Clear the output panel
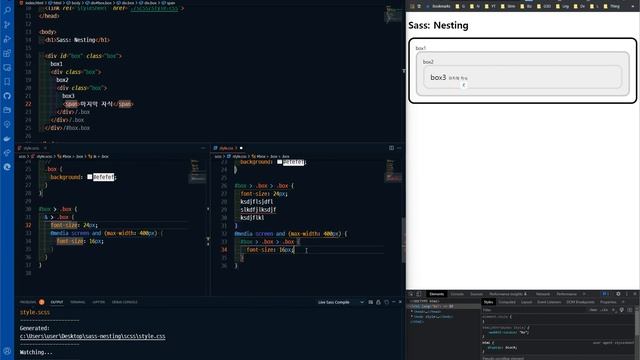This screenshot has height=360, width=640. pyautogui.click(x=371, y=302)
